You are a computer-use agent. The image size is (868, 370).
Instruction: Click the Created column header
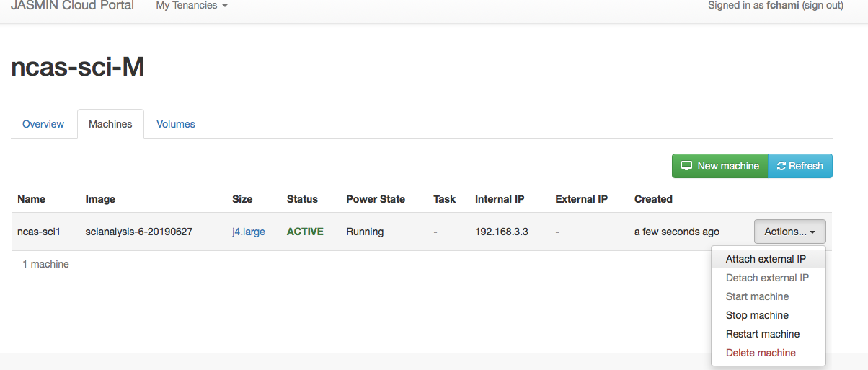pyautogui.click(x=653, y=199)
